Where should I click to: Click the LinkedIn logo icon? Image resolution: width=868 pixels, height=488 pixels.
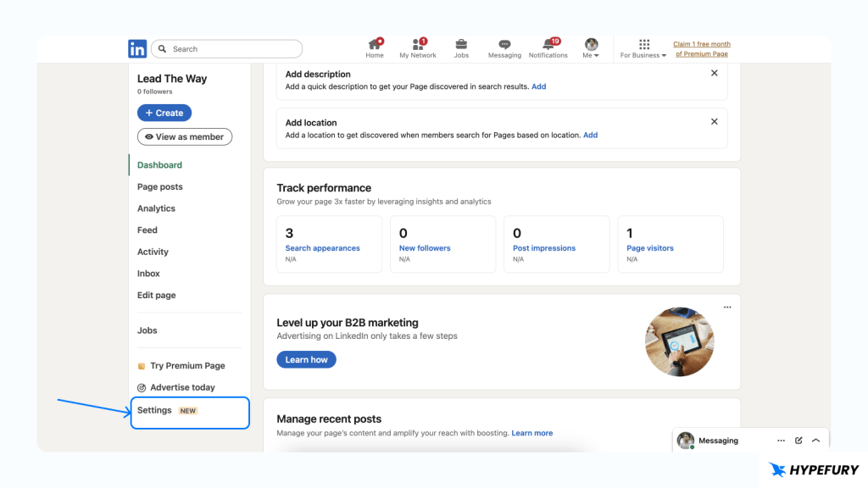137,49
